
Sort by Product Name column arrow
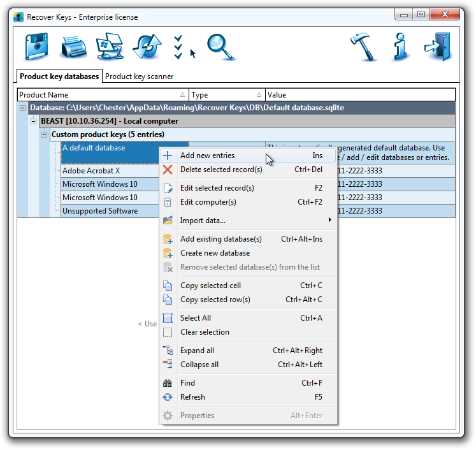[182, 95]
